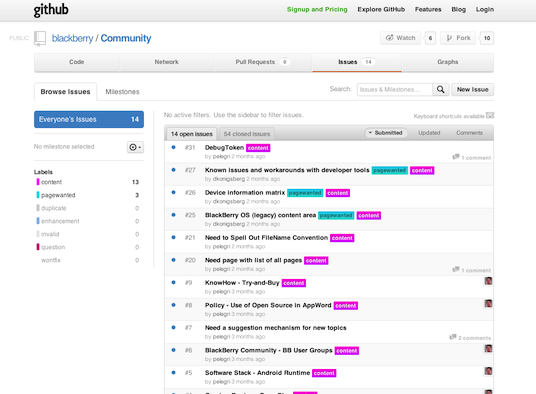
Task: Click the comment icon on issue #31
Action: pyautogui.click(x=456, y=157)
